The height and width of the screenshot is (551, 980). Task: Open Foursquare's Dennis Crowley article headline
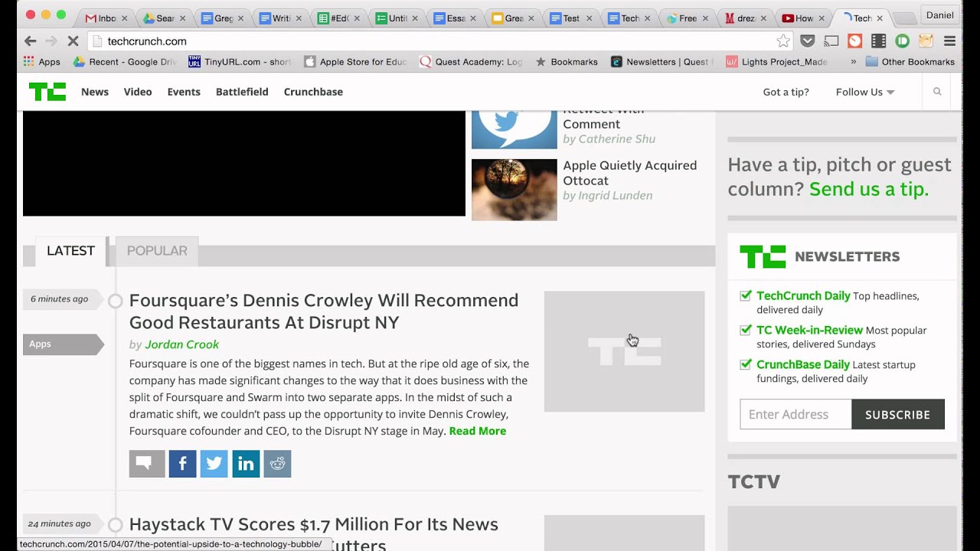click(x=324, y=311)
